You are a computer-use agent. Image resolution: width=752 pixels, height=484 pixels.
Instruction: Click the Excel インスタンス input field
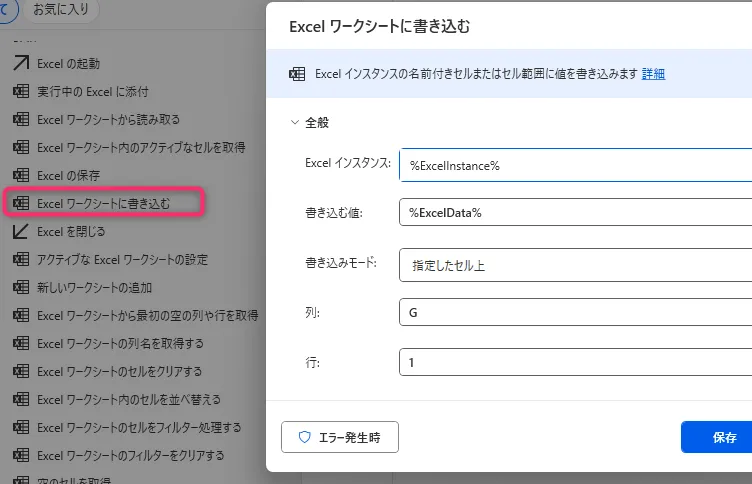575,165
